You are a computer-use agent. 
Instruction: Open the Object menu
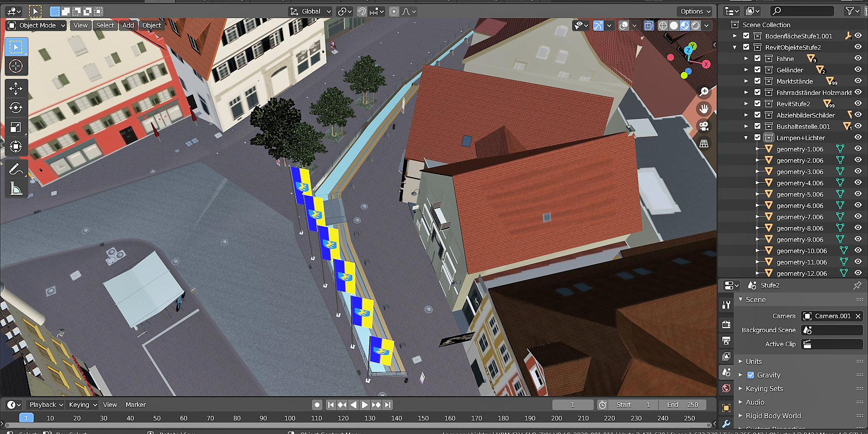coord(151,25)
